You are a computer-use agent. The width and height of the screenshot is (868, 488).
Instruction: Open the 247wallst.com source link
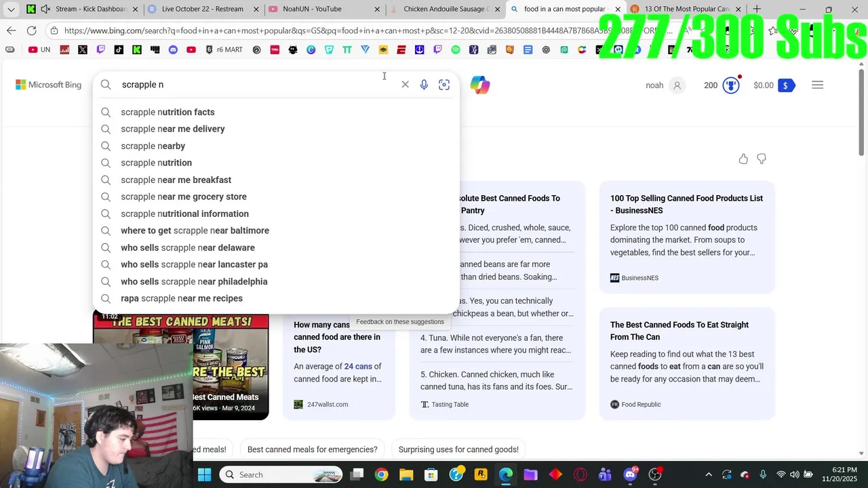click(x=321, y=405)
